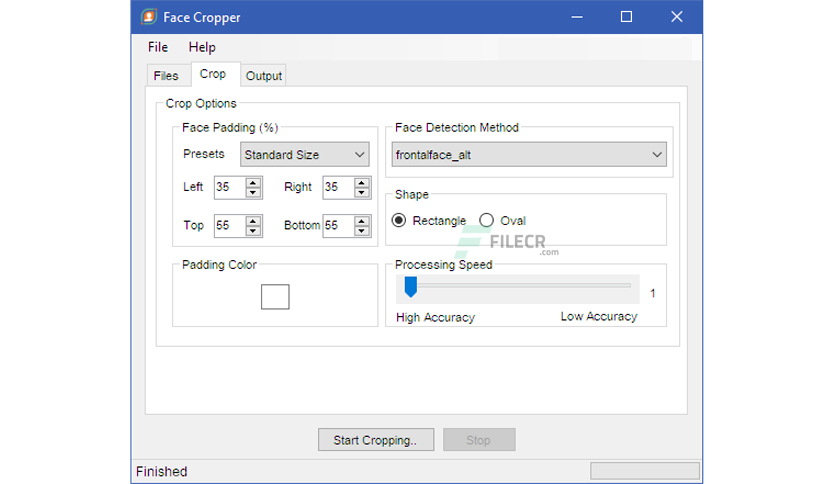Screen dimensions: 836x484
Task: Switch to the Output tab
Action: [x=264, y=76]
